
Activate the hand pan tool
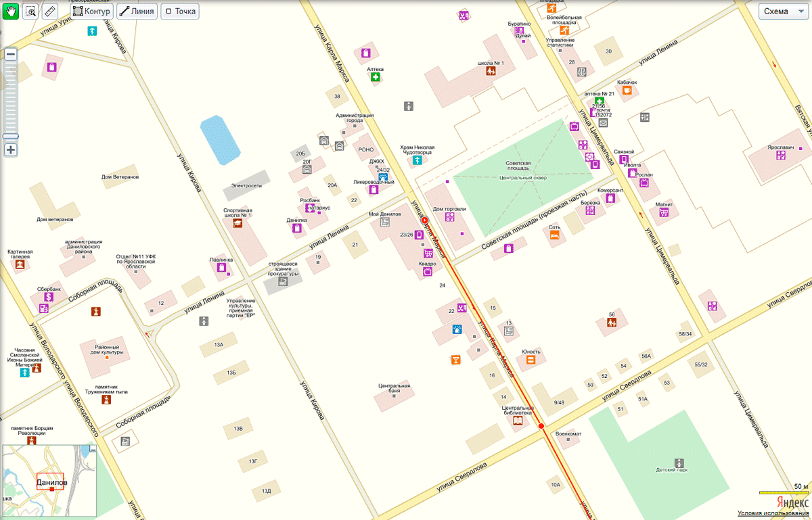click(x=12, y=11)
